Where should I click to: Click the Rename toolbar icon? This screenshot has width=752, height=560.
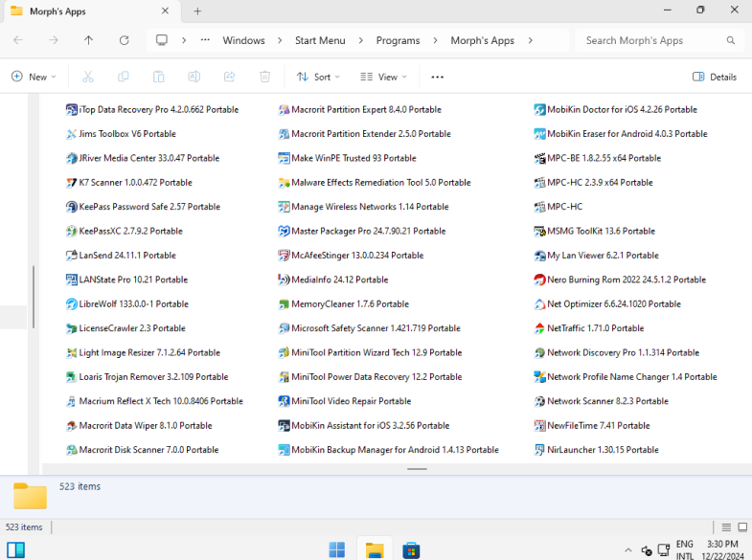[x=194, y=77]
